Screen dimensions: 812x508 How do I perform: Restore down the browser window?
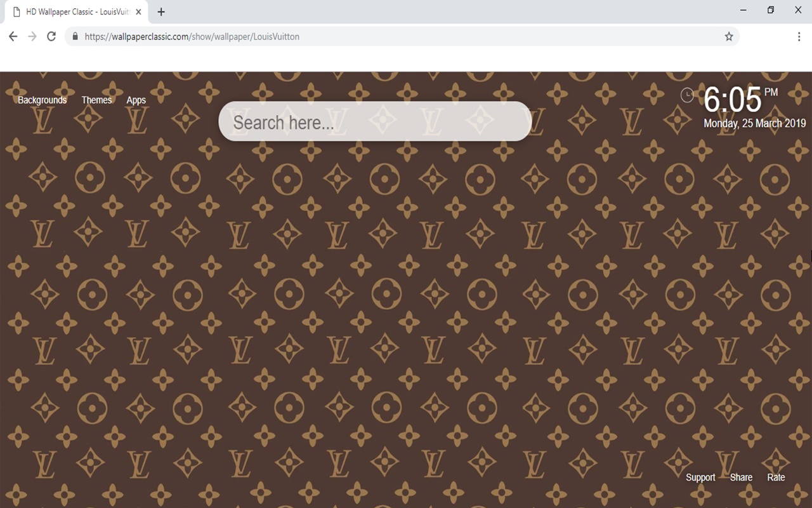[x=770, y=10]
